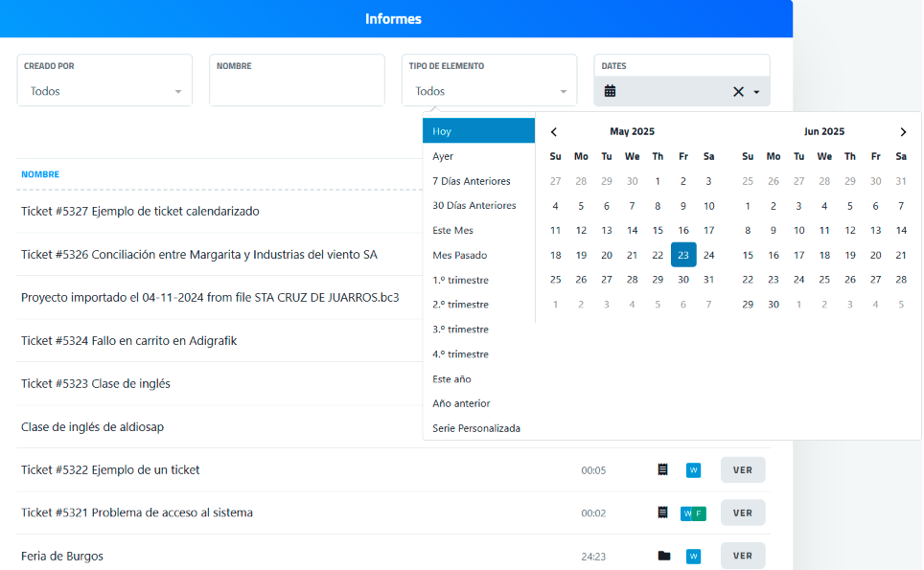Pick Serie Personalizada range option
Image resolution: width=924 pixels, height=570 pixels.
tap(476, 428)
